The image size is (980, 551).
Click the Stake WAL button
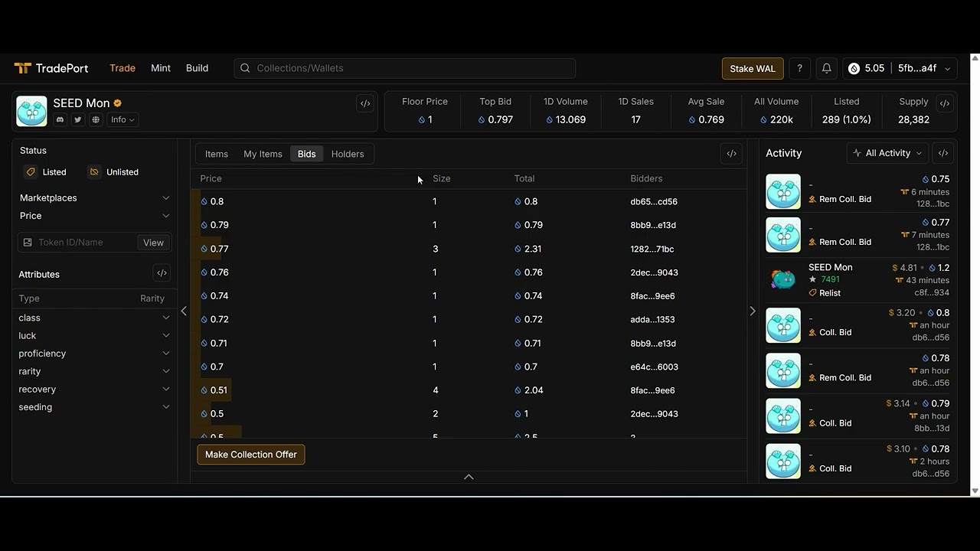coord(753,68)
